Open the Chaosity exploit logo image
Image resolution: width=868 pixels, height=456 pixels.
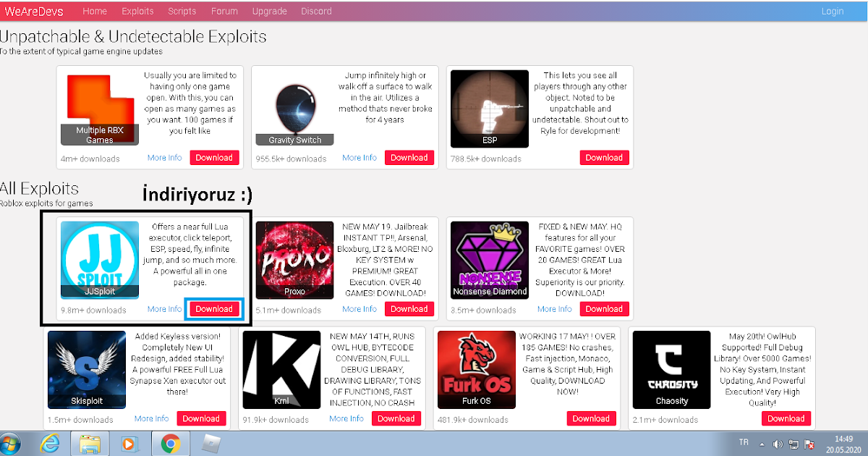(671, 370)
